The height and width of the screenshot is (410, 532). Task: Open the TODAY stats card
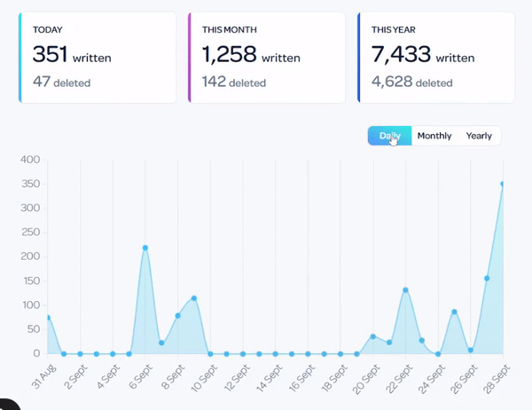[98, 58]
